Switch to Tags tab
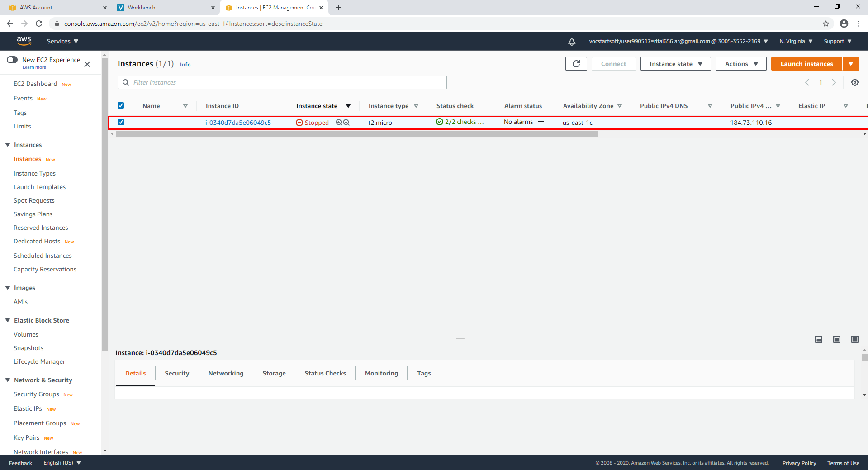This screenshot has height=470, width=868. [424, 373]
